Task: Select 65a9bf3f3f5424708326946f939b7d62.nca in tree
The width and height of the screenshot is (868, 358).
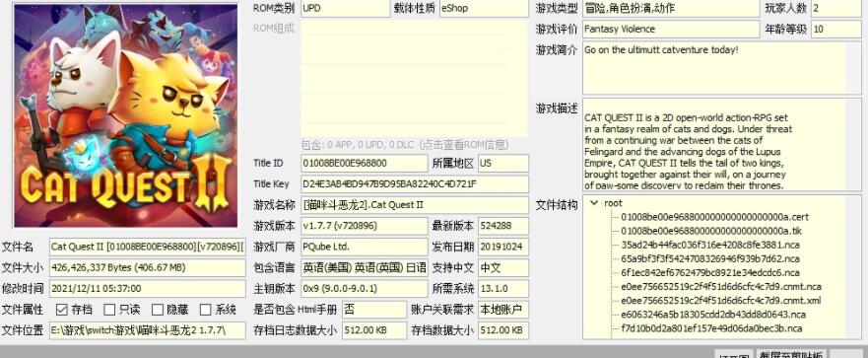Action: [710, 258]
